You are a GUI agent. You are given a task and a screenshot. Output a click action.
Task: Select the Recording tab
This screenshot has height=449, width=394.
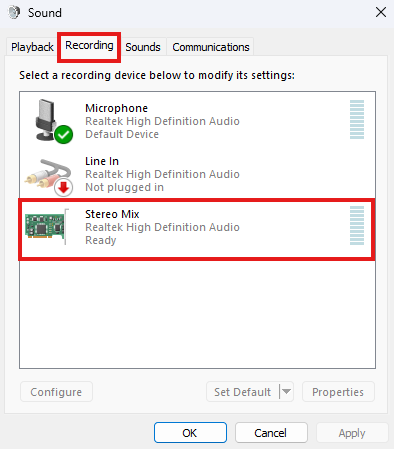pyautogui.click(x=89, y=45)
